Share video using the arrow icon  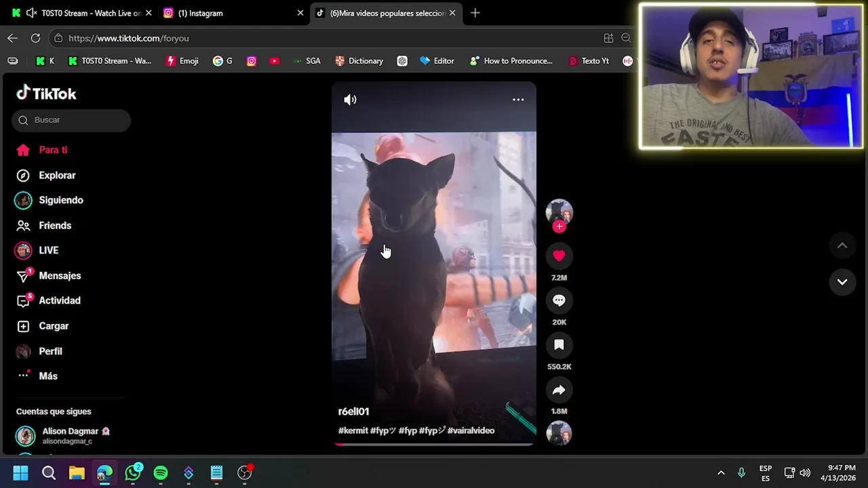coord(559,390)
